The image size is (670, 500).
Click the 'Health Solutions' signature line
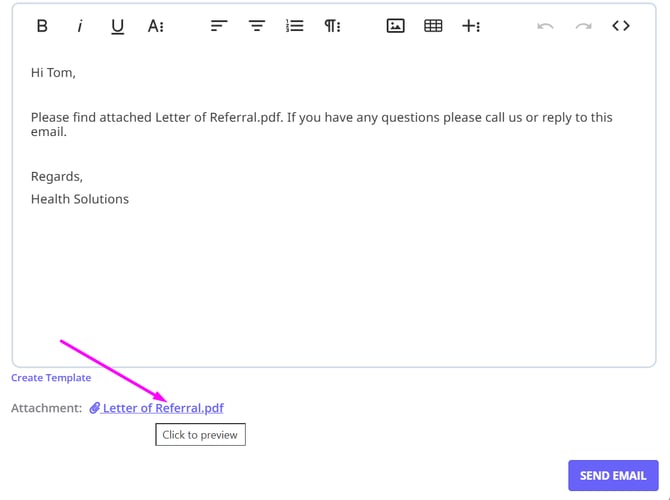[x=80, y=199]
